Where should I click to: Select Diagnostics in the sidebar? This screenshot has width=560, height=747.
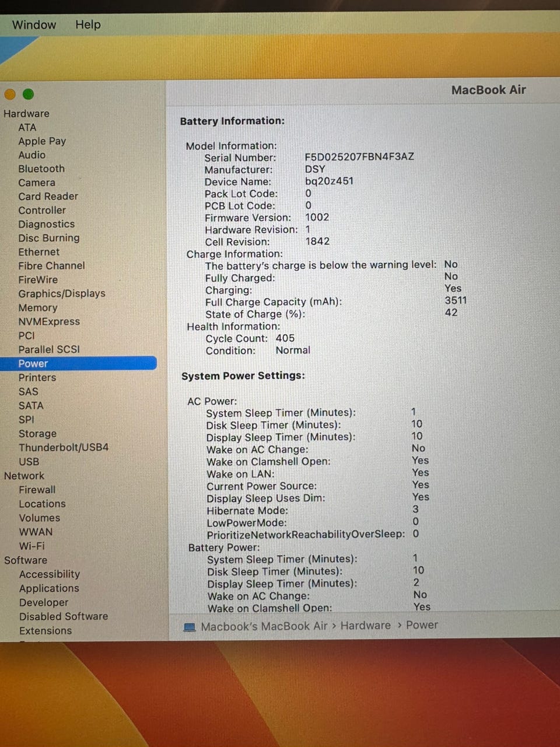coord(46,224)
